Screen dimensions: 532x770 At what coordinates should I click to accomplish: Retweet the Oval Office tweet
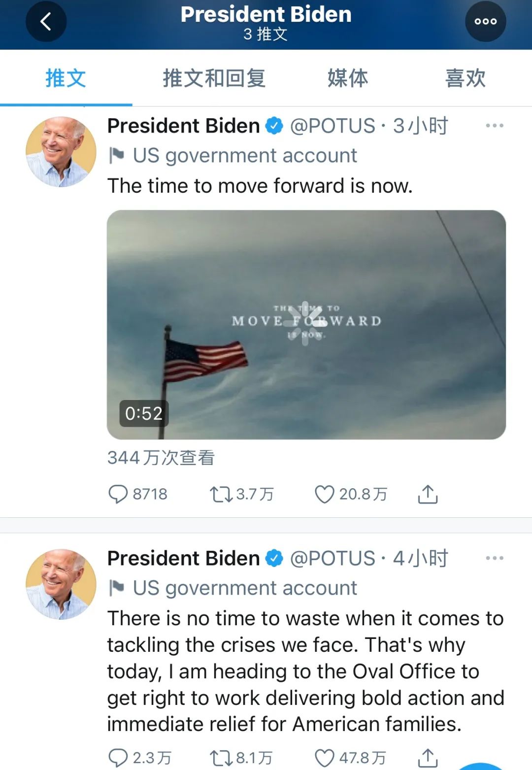(x=221, y=758)
